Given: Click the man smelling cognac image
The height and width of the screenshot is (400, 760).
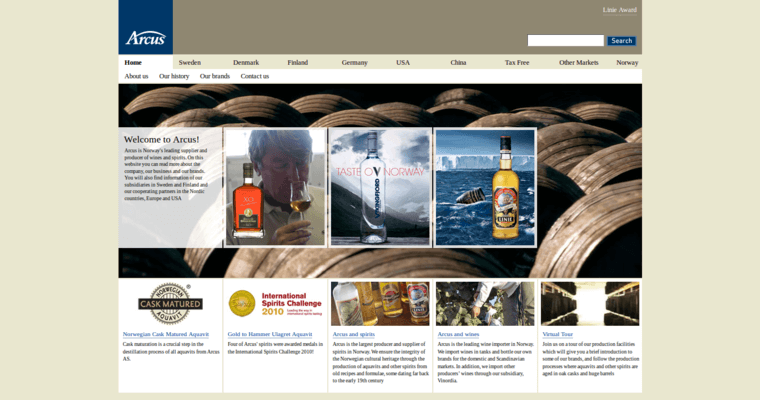Looking at the screenshot, I should [275, 187].
